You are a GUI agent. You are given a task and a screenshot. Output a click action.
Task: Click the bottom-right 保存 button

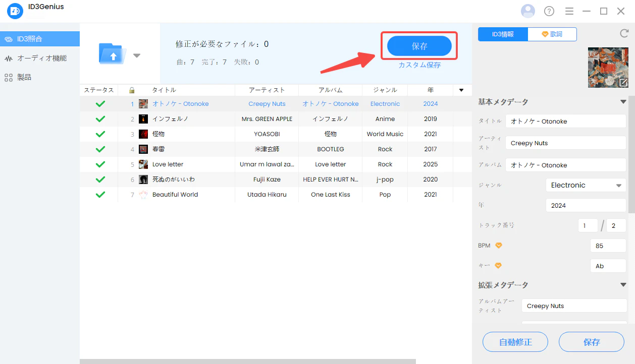tap(592, 342)
